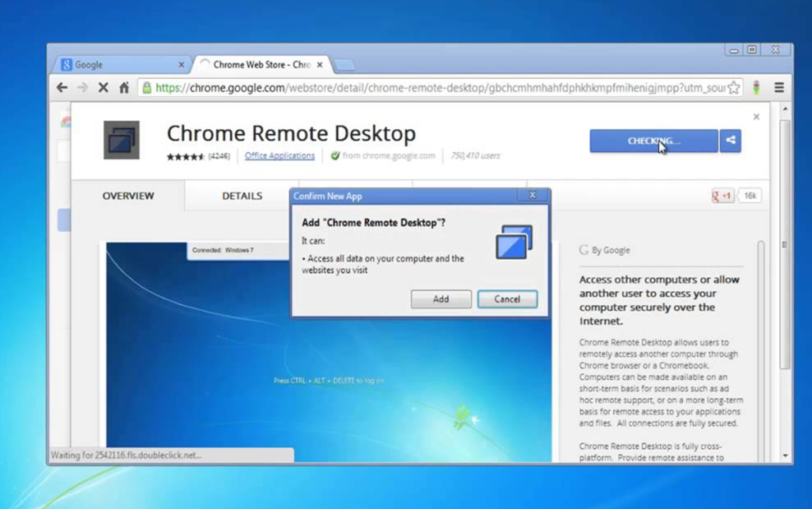Click the Google +1 button

coord(722,196)
